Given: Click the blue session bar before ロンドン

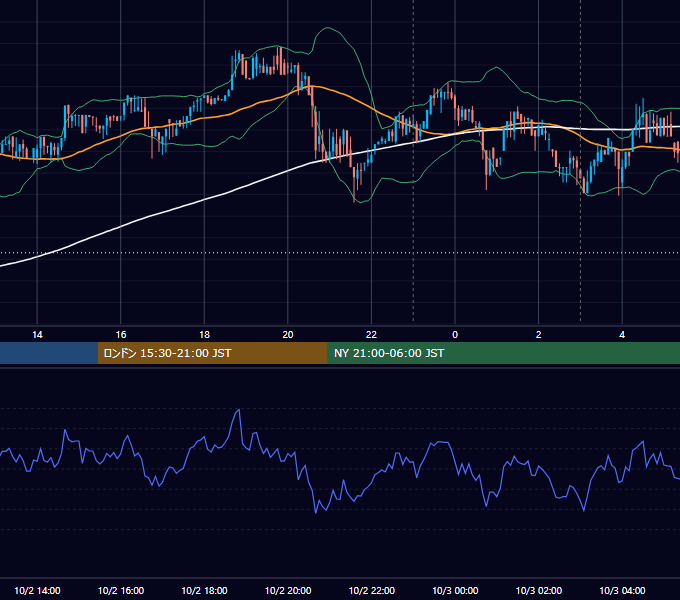Looking at the screenshot, I should tap(49, 353).
